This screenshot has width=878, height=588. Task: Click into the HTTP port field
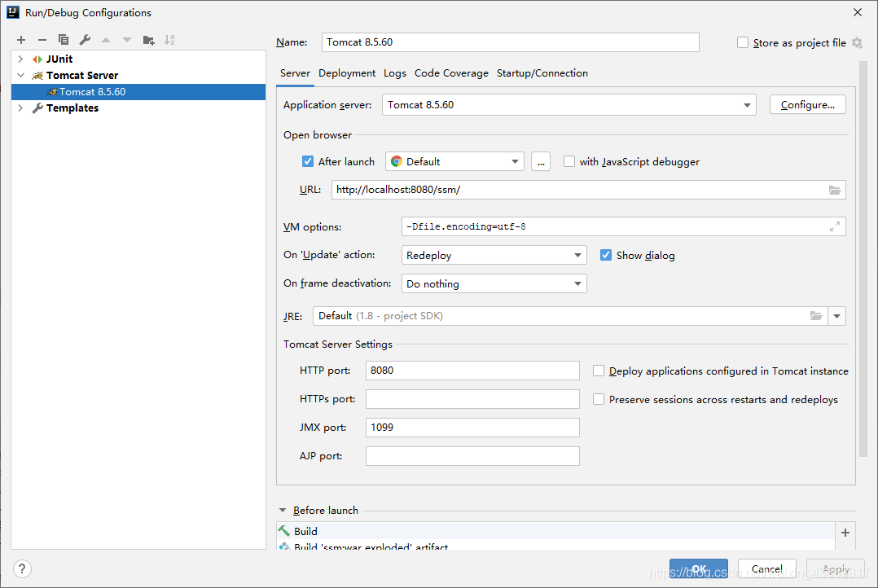click(x=472, y=371)
